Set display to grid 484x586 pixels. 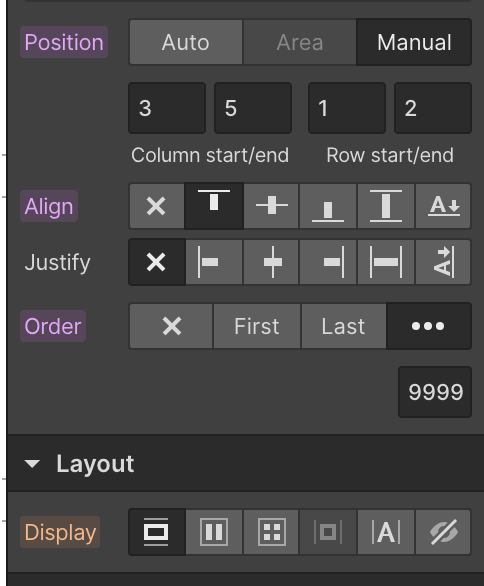(x=272, y=532)
